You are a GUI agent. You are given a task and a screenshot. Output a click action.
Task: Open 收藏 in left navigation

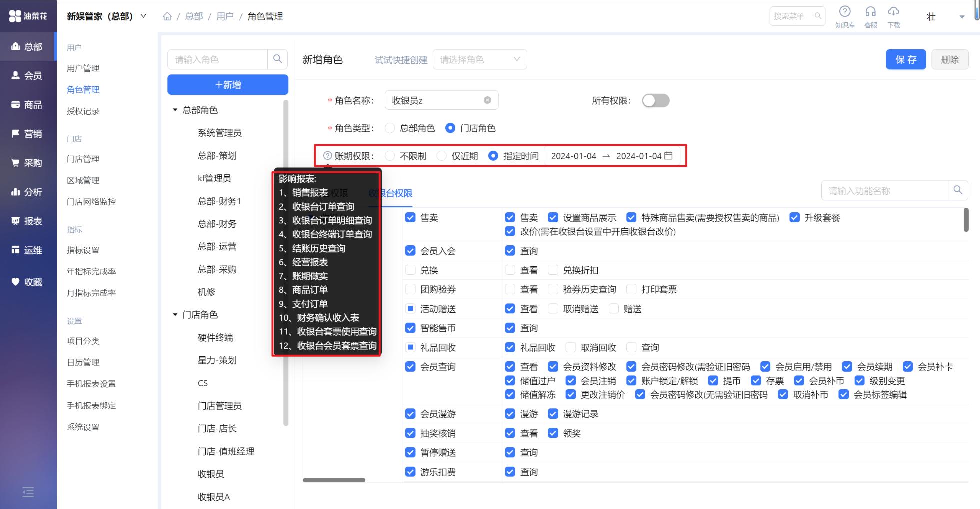[x=28, y=282]
